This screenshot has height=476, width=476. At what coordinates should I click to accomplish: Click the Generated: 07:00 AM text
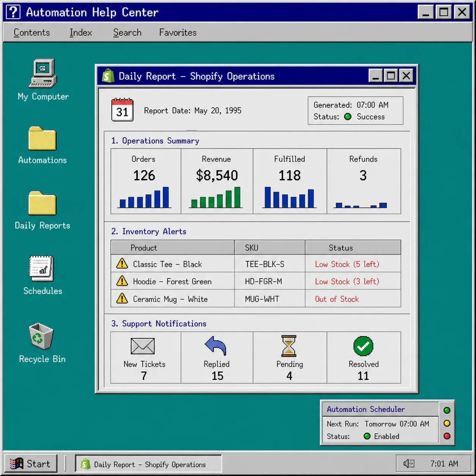(351, 105)
